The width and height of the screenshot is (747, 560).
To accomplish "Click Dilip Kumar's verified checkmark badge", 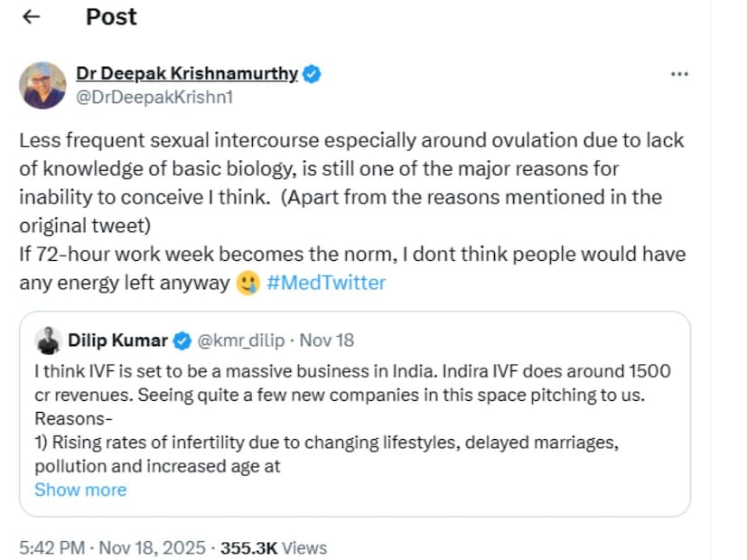I will point(182,341).
